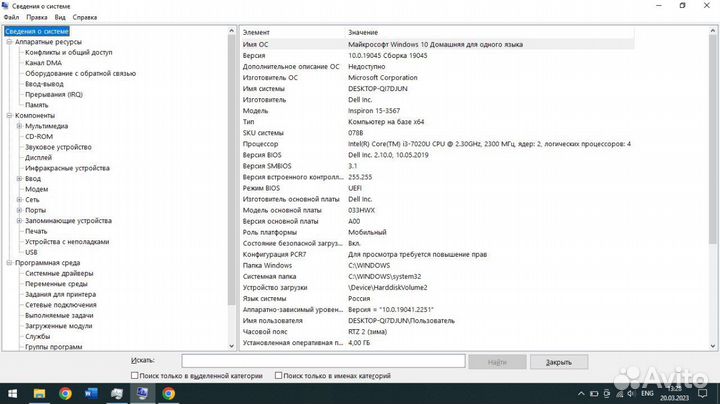Select Печать tree item
Screen dimensions: 720x404
36,231
